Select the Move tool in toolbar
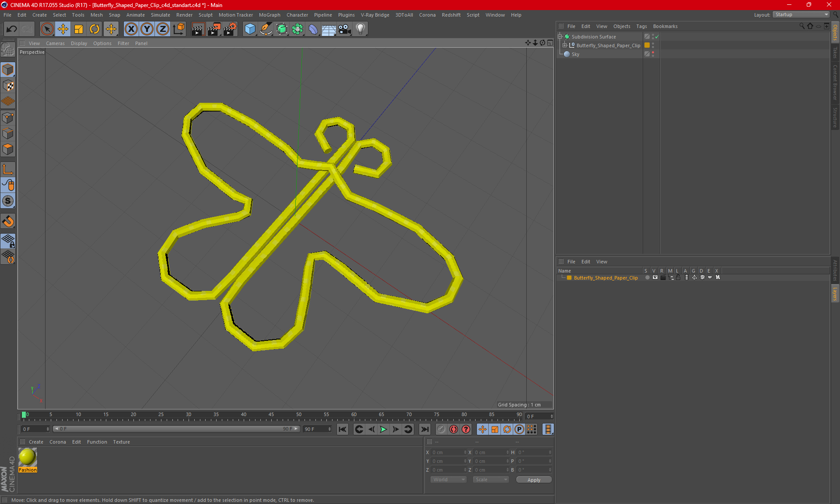This screenshot has width=840, height=504. pos(63,29)
